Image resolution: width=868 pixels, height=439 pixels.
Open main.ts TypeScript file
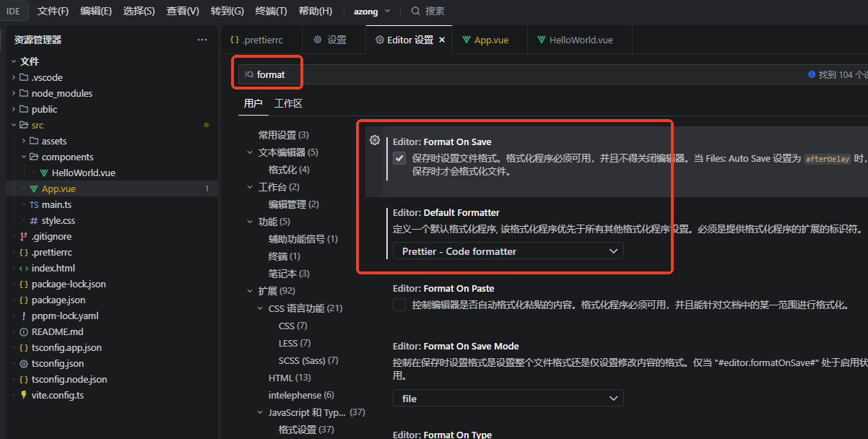(x=56, y=204)
